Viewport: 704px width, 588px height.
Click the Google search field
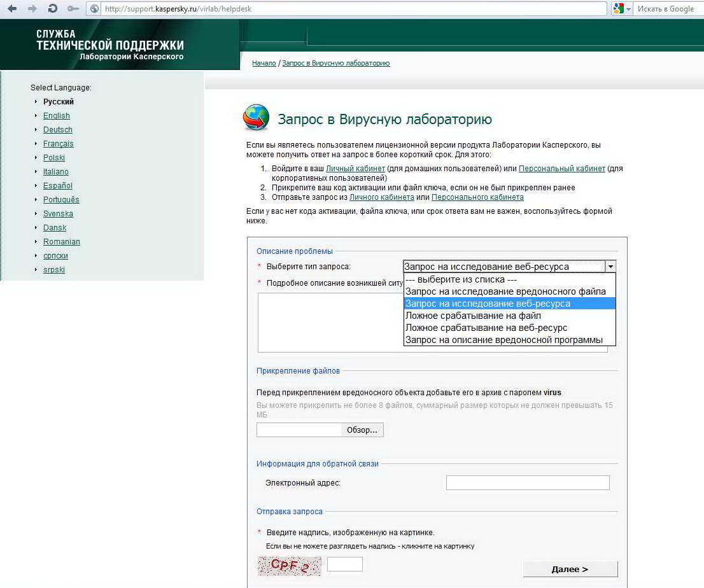coord(668,8)
